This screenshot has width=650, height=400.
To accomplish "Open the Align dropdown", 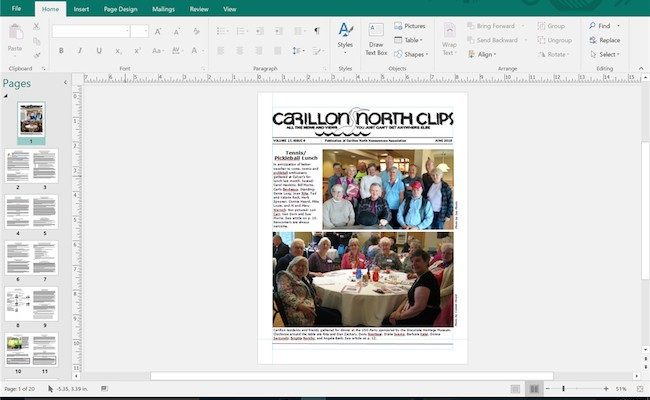I will tap(482, 54).
